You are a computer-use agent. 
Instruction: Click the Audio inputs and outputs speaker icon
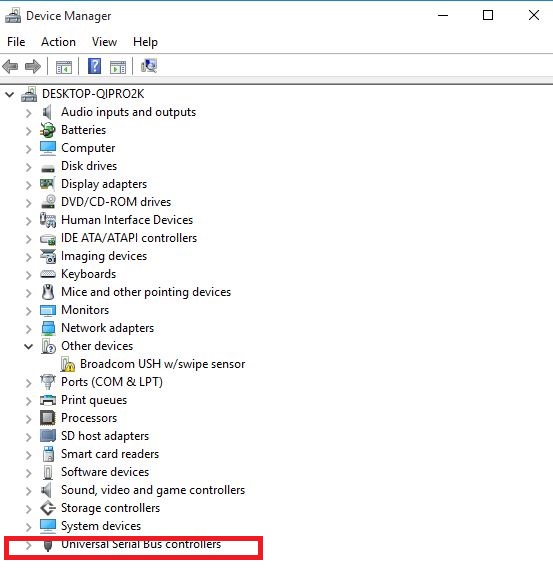pyautogui.click(x=46, y=112)
